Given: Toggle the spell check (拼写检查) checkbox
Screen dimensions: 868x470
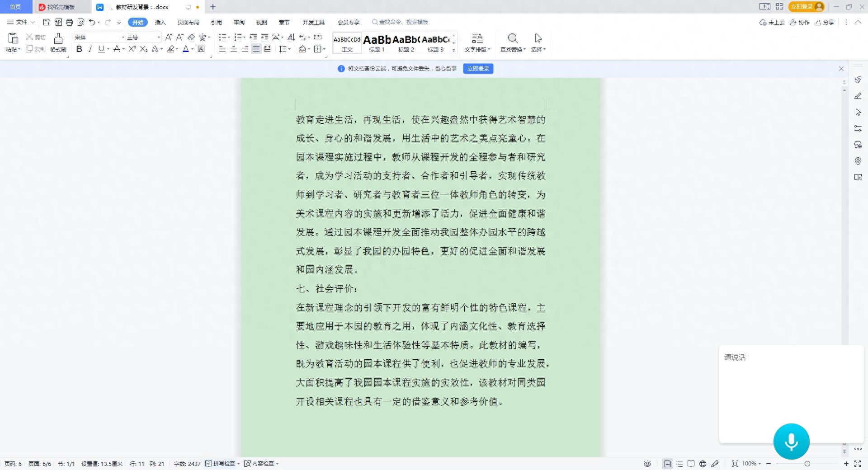Looking at the screenshot, I should 208,464.
